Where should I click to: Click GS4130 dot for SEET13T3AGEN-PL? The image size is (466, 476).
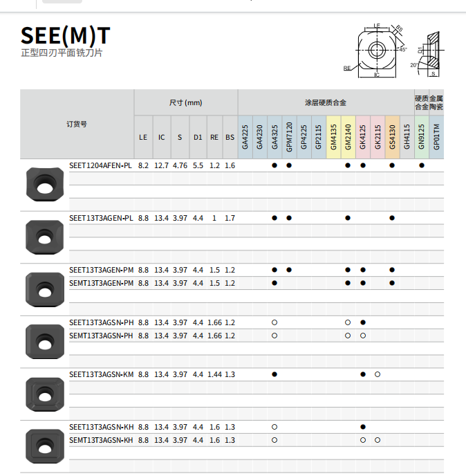coord(392,218)
